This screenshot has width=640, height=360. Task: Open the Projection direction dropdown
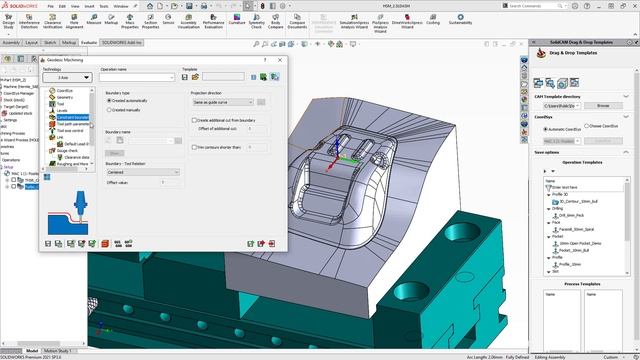point(223,102)
